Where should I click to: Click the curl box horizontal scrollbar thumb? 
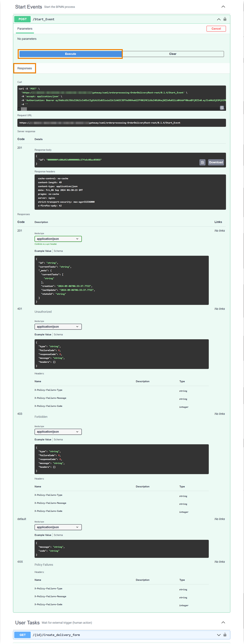click(24, 109)
